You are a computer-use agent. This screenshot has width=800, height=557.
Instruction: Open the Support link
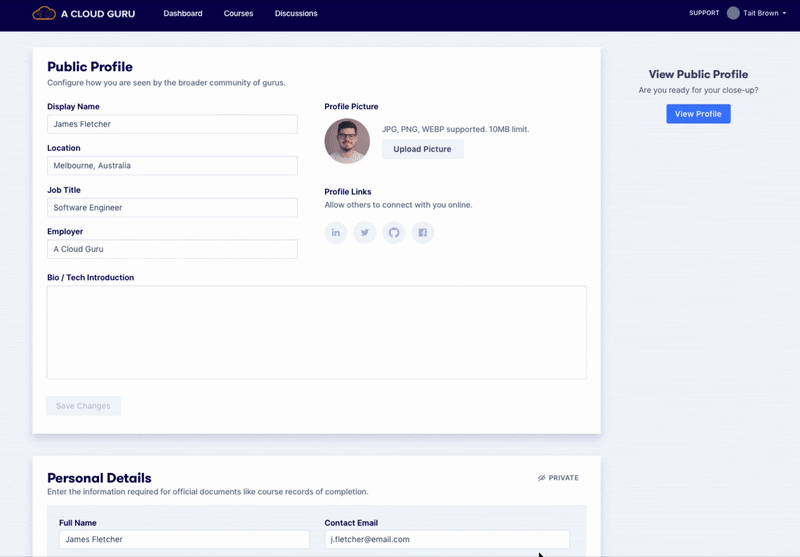pos(704,13)
